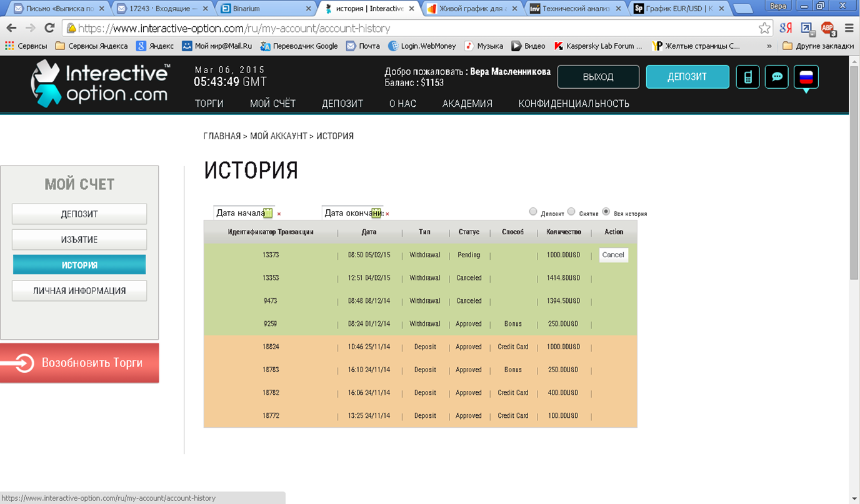Clear start date with red x
Image resolution: width=860 pixels, height=504 pixels.
point(279,214)
